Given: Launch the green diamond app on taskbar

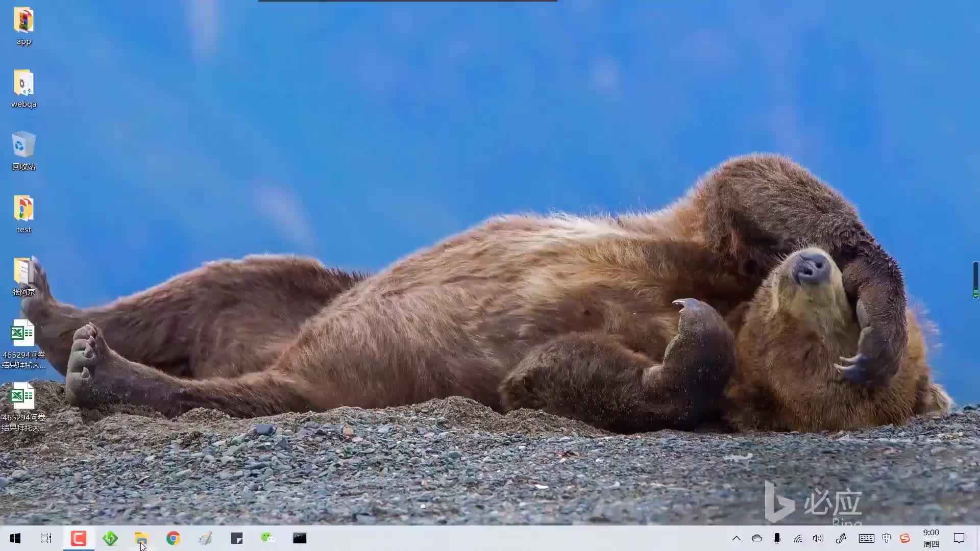Looking at the screenshot, I should [x=110, y=538].
